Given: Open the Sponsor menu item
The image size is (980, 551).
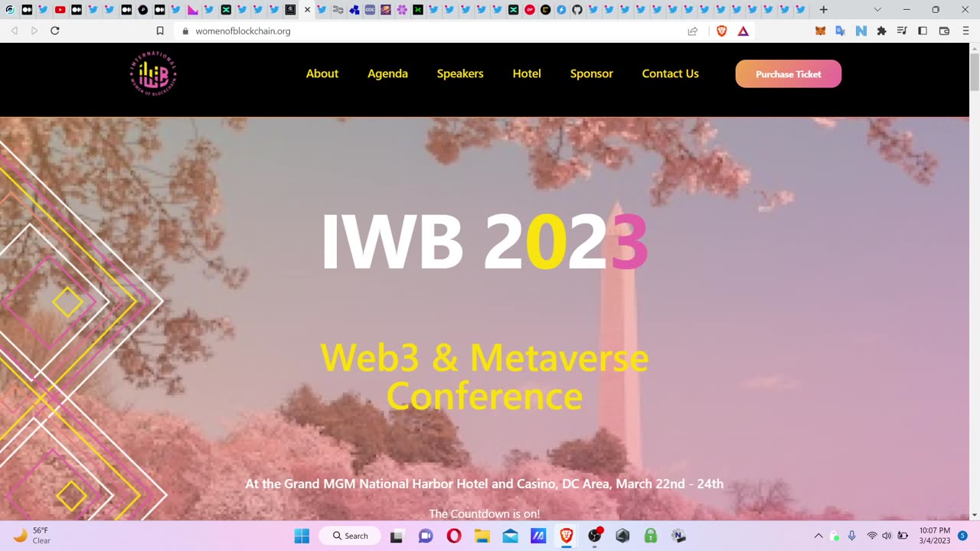Looking at the screenshot, I should click(x=592, y=73).
